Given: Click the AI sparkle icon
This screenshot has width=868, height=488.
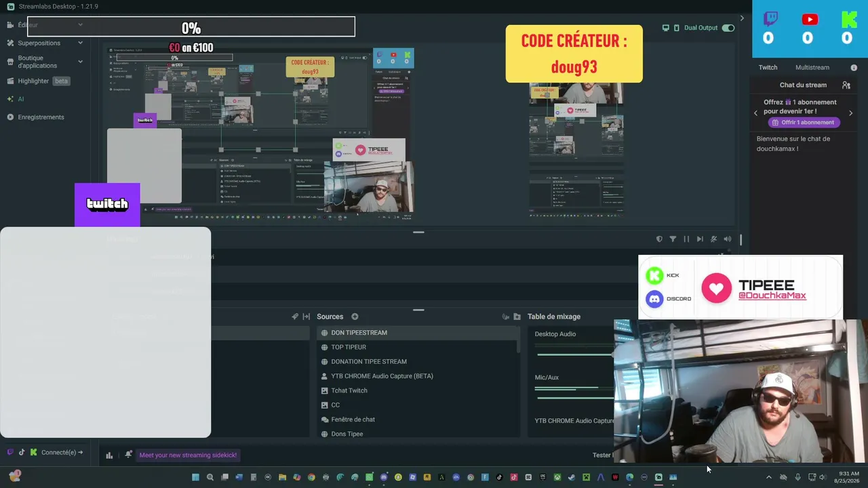Looking at the screenshot, I should pos(10,99).
